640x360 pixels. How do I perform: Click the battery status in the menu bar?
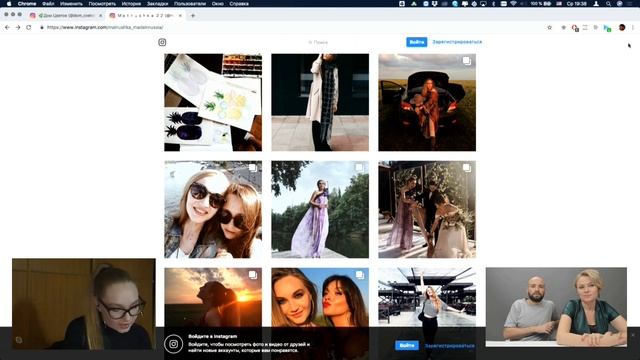pos(541,4)
